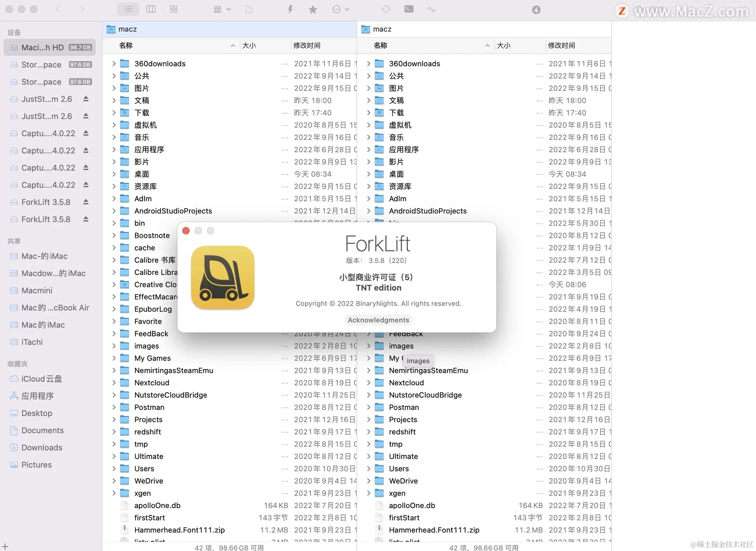Sort left pane by 修改时间 column
The image size is (756, 551).
coord(307,45)
